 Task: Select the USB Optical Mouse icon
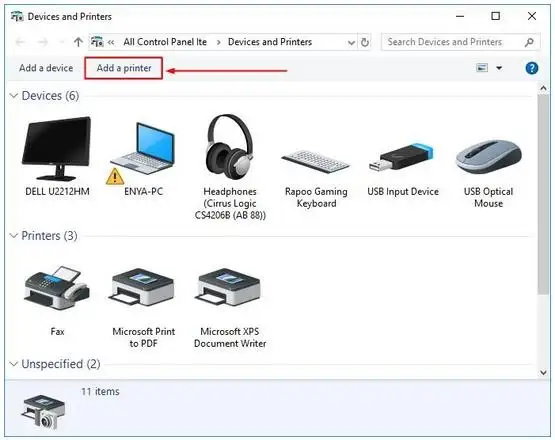[x=488, y=156]
